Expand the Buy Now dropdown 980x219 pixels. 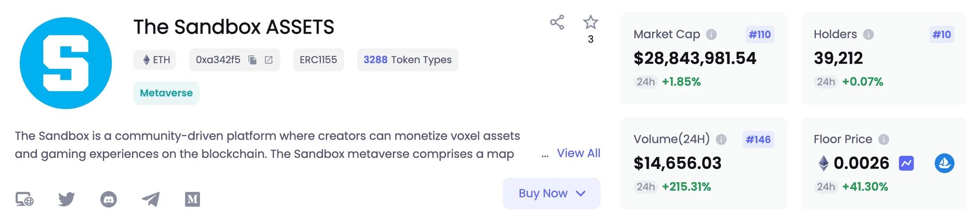tap(551, 194)
